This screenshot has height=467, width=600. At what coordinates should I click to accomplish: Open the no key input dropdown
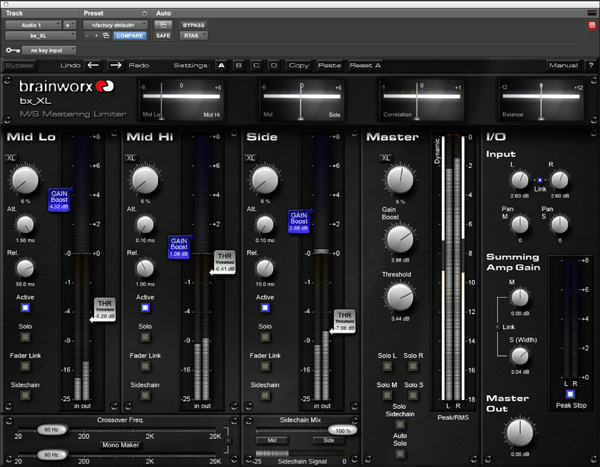pyautogui.click(x=49, y=50)
